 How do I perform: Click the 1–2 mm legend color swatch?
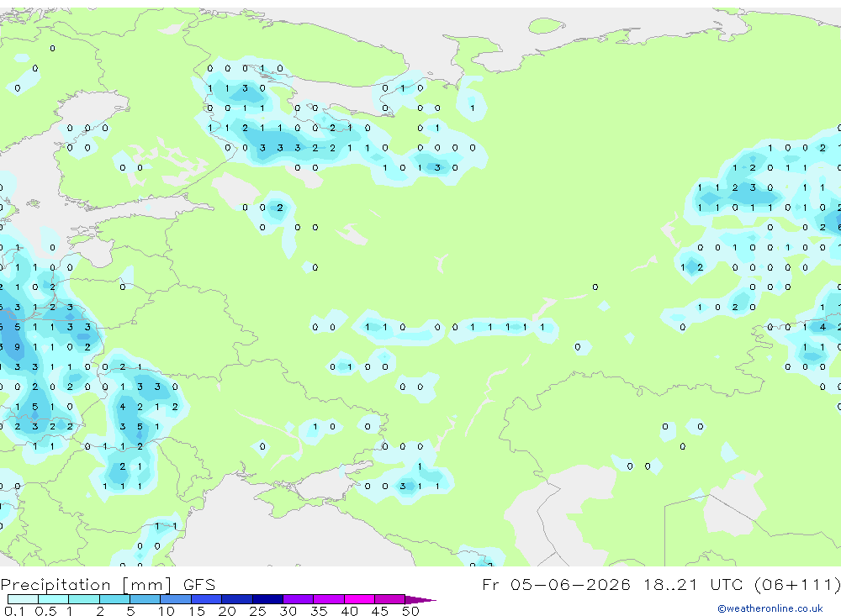coord(83,599)
